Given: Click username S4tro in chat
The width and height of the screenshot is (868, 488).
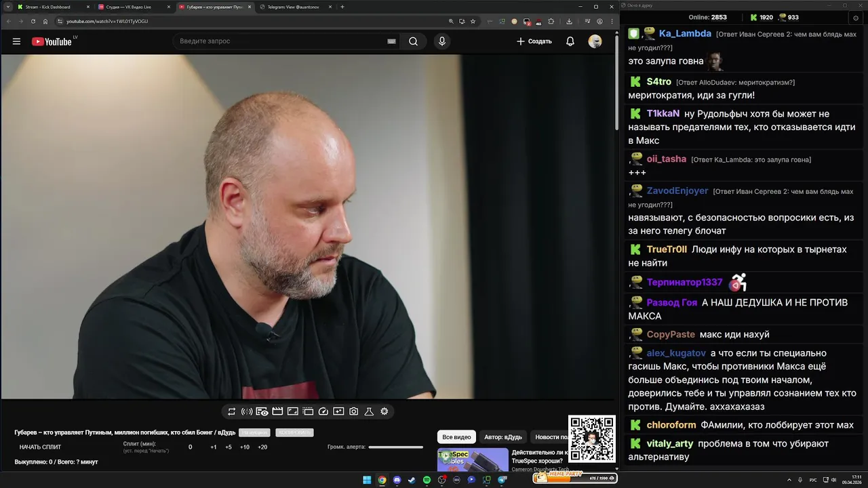Looking at the screenshot, I should 658,81.
